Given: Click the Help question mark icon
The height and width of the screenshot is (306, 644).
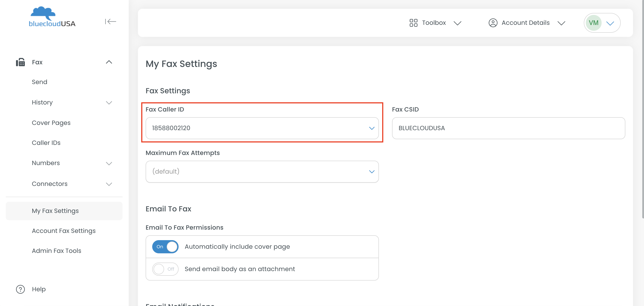Looking at the screenshot, I should pyautogui.click(x=20, y=289).
